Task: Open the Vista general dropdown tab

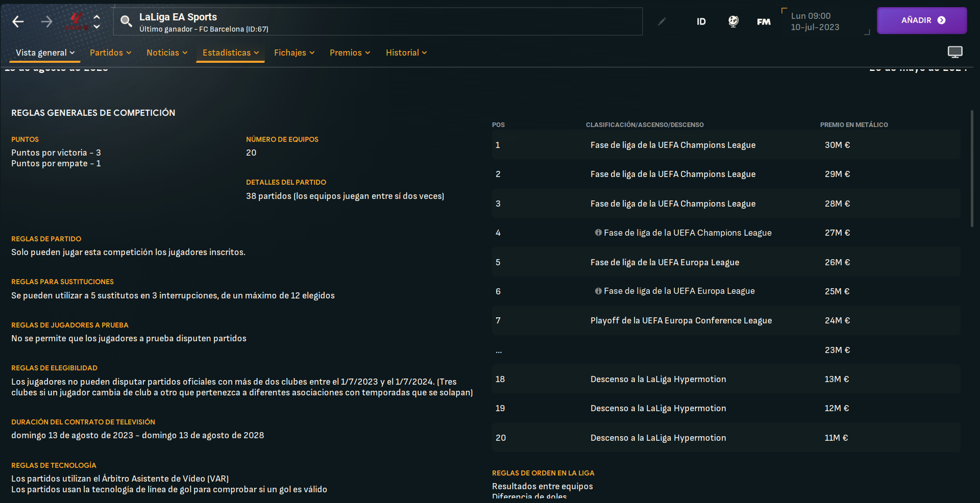Action: pos(45,53)
